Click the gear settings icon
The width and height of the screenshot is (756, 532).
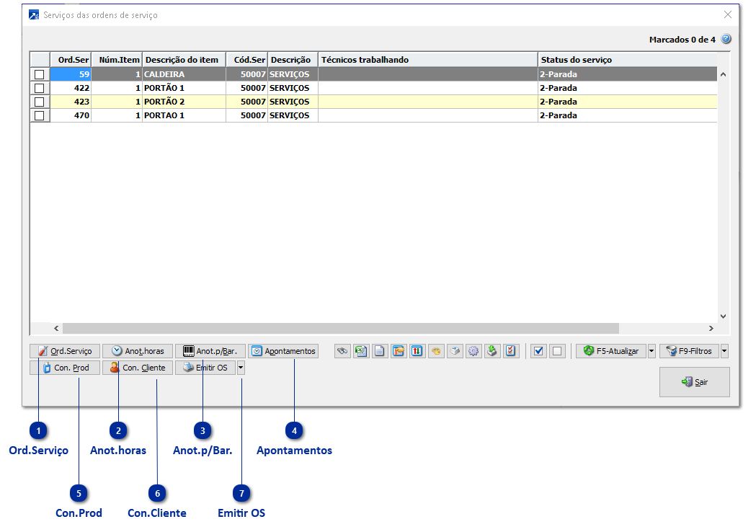[473, 351]
